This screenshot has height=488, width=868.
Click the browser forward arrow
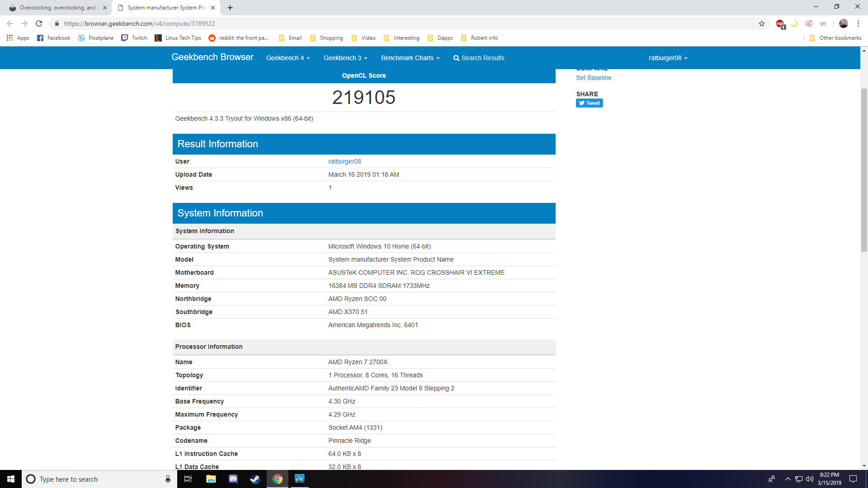click(x=24, y=23)
